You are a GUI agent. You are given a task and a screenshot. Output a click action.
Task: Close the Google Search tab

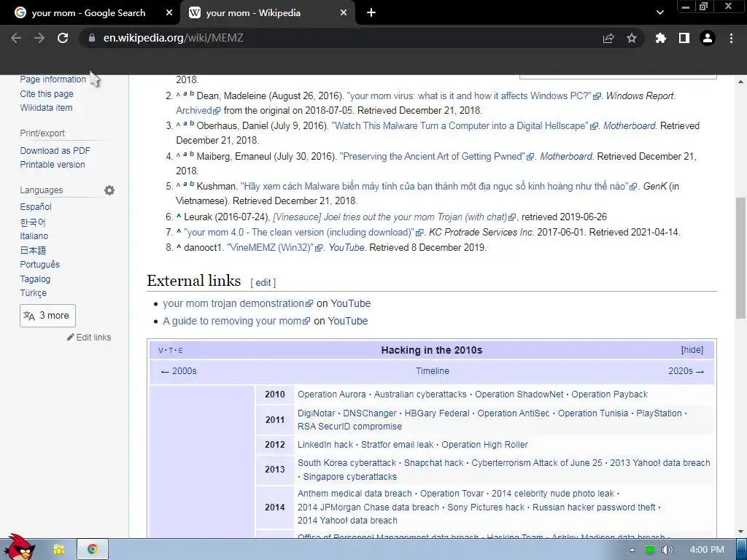point(169,13)
